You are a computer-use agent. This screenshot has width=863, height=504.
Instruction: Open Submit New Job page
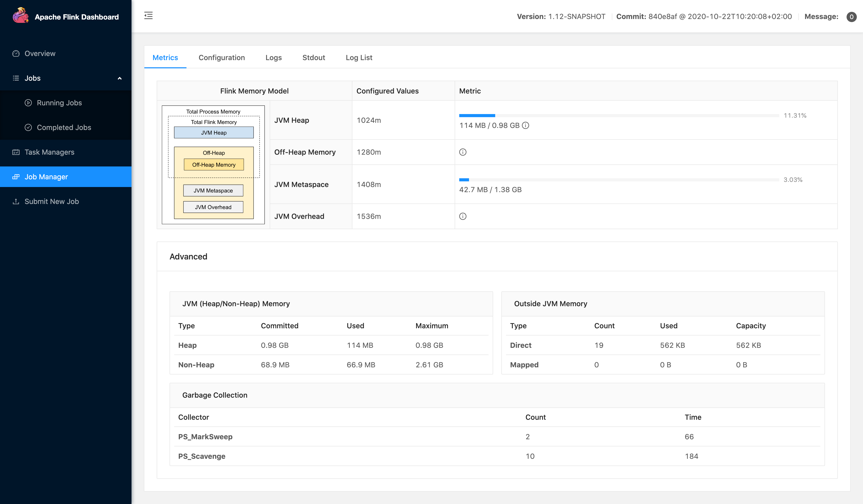pos(52,201)
